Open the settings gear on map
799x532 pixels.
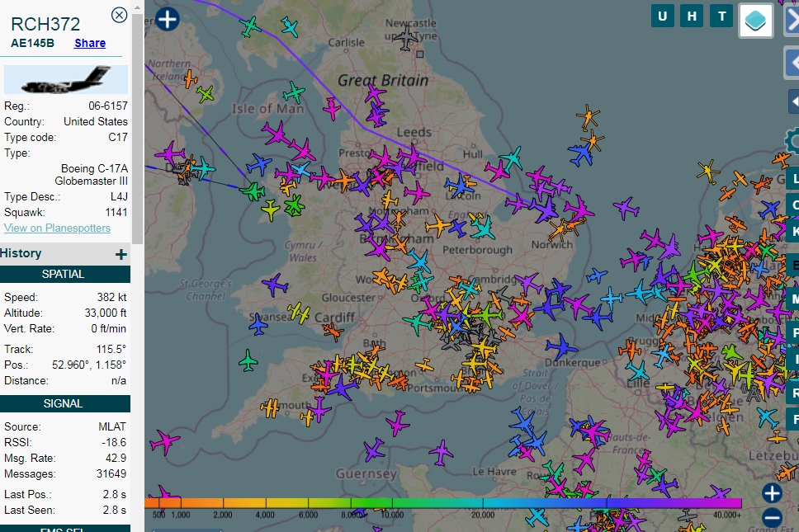tap(793, 140)
